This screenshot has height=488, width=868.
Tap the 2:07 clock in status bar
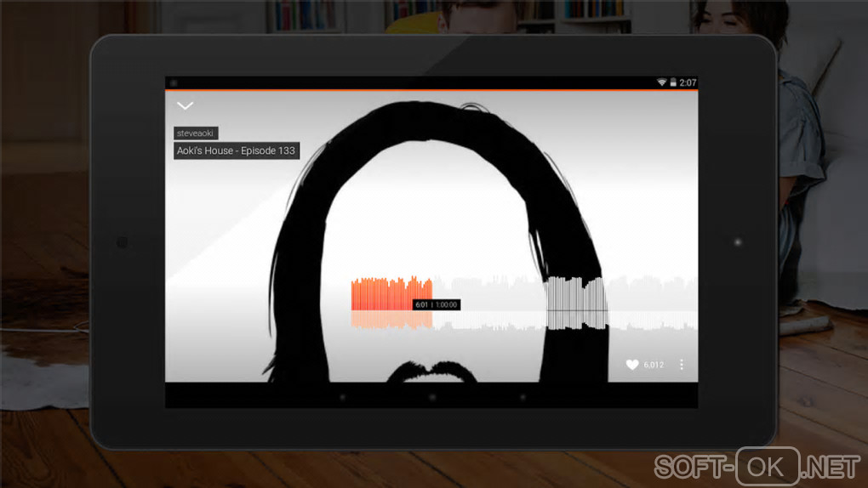[x=688, y=82]
